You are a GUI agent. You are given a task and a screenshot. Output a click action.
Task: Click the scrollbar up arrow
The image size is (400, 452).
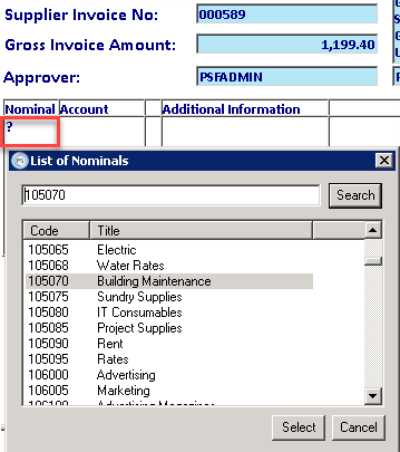click(373, 230)
